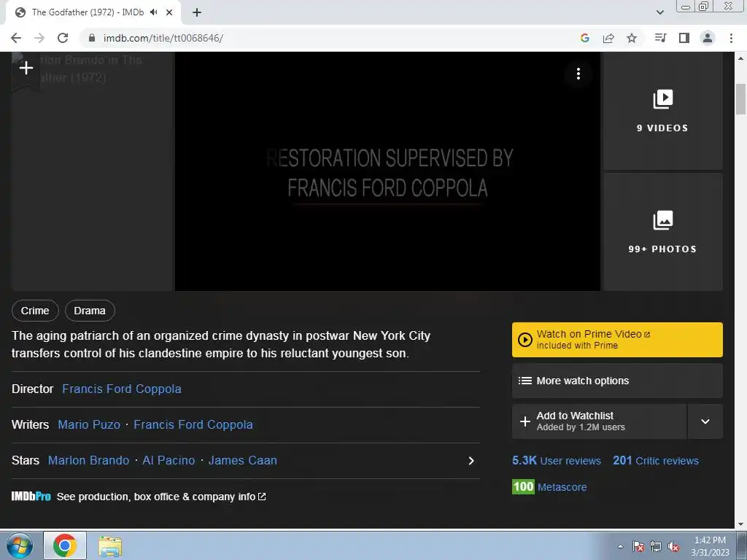
Task: Click the Action Center flag tray icon
Action: point(638,546)
